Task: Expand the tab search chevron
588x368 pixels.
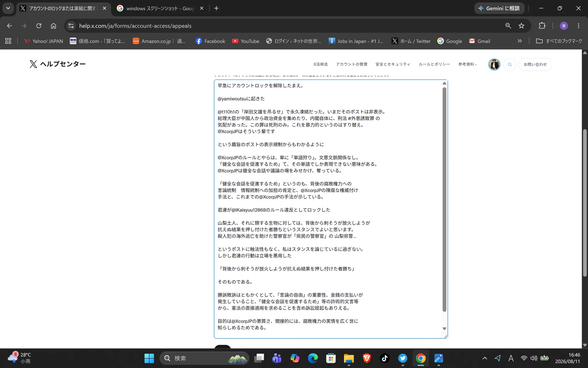Action: click(8, 8)
